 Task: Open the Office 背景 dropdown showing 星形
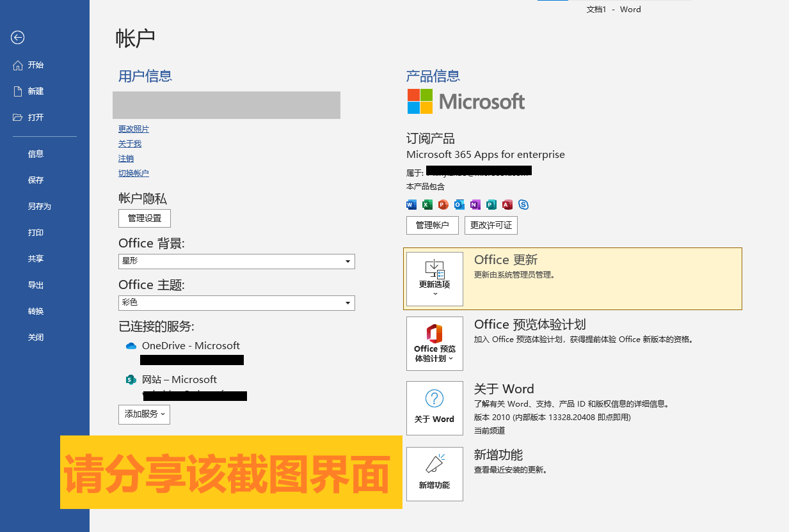pos(237,262)
